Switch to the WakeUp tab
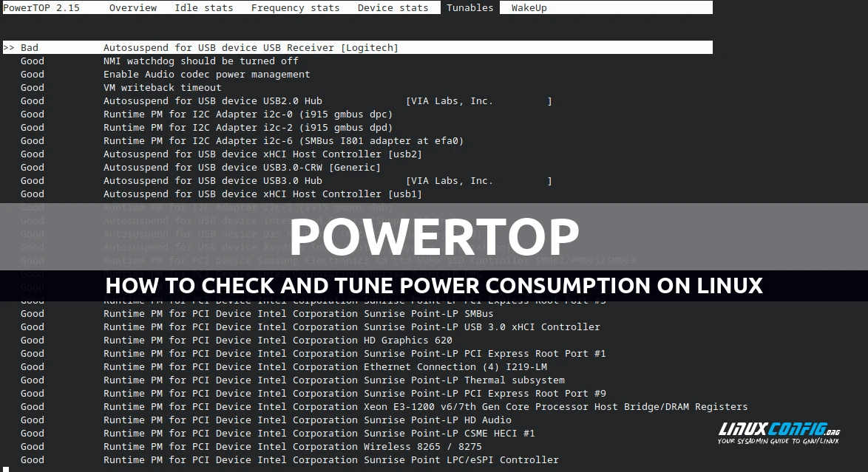The image size is (868, 472). 529,7
